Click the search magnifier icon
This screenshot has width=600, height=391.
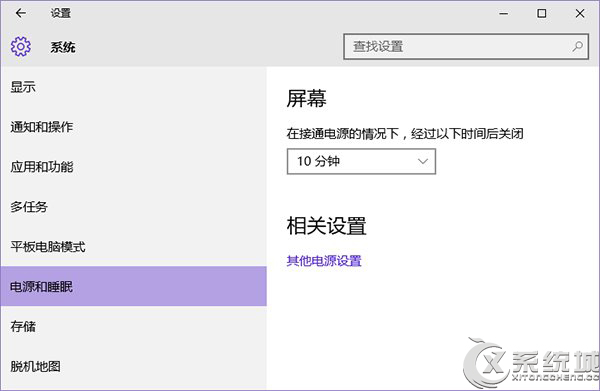point(577,47)
